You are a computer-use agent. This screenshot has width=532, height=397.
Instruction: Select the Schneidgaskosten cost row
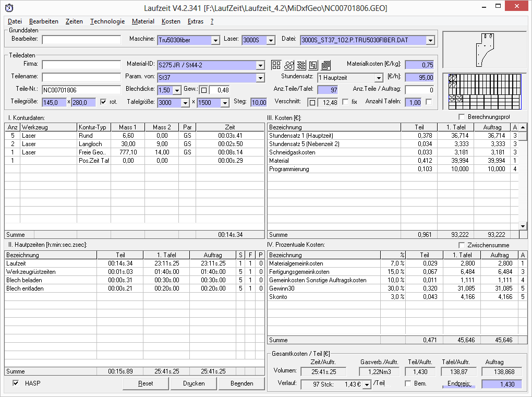pos(393,152)
